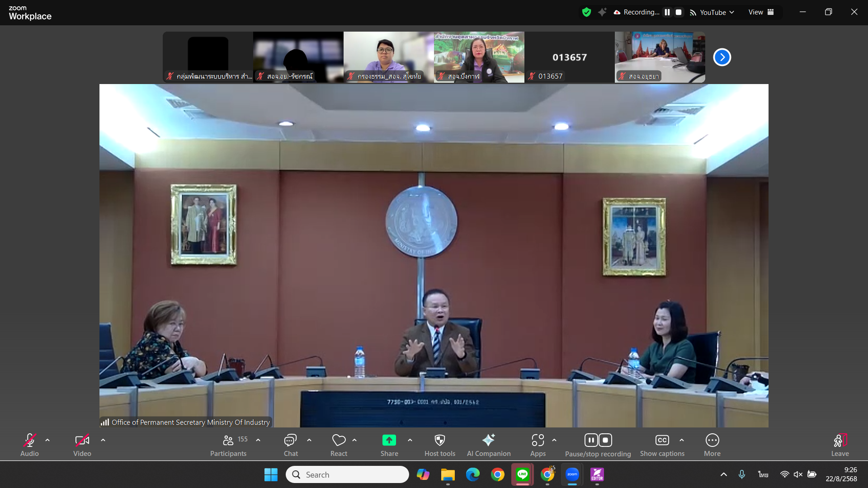Leave the meeting
The width and height of the screenshot is (868, 488).
840,445
